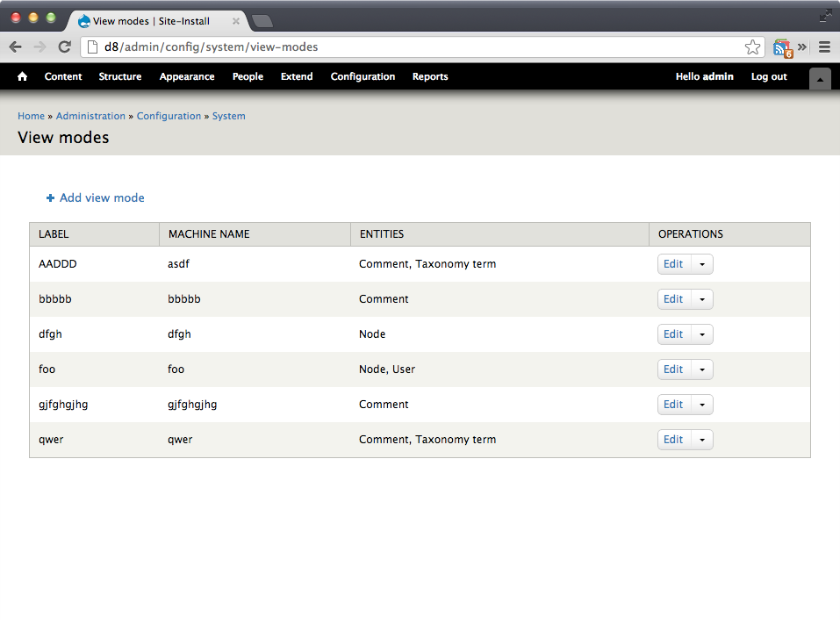Expand operations dropdown for gjfghgjhg row

702,405
